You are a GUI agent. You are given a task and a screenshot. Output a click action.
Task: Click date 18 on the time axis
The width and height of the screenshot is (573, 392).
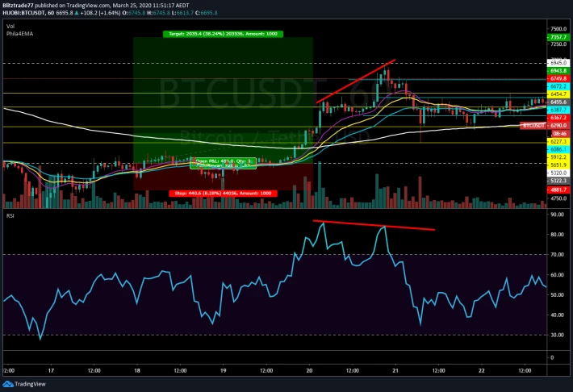pyautogui.click(x=137, y=371)
